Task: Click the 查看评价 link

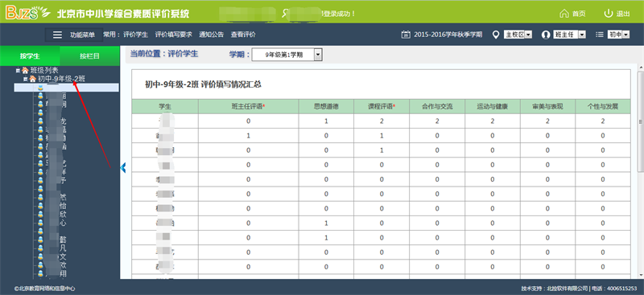Action: 243,35
